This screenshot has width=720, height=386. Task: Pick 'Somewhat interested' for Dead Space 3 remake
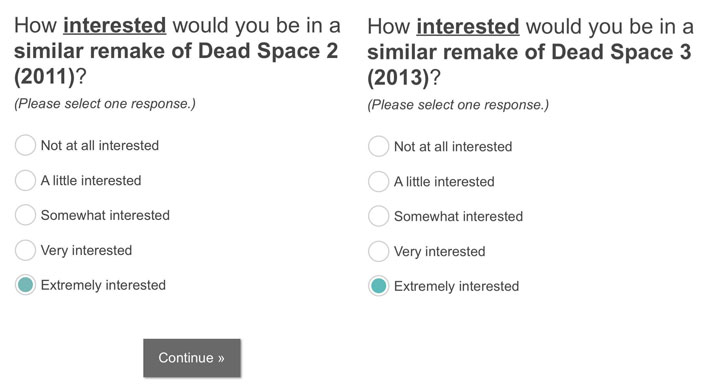coord(378,216)
